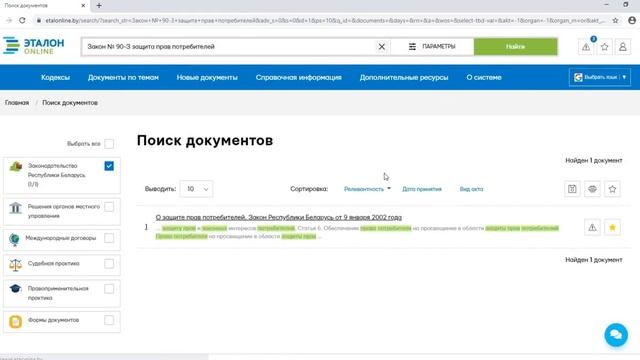
Task: Clear the search field with X icon
Action: (x=382, y=47)
